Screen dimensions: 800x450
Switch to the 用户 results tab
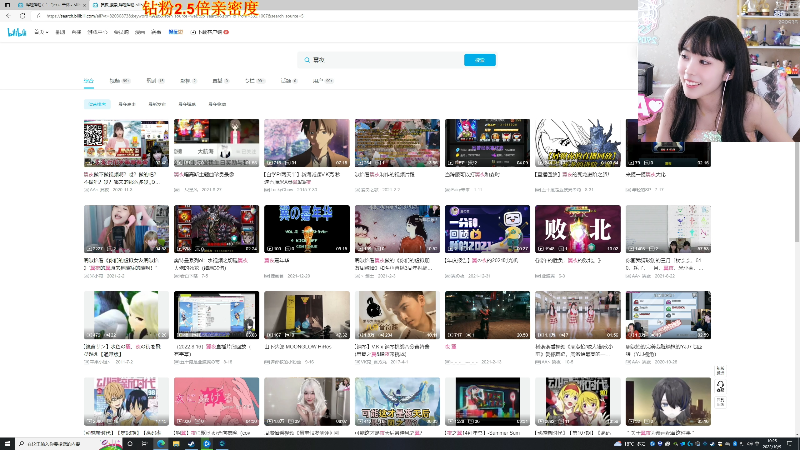(322, 81)
